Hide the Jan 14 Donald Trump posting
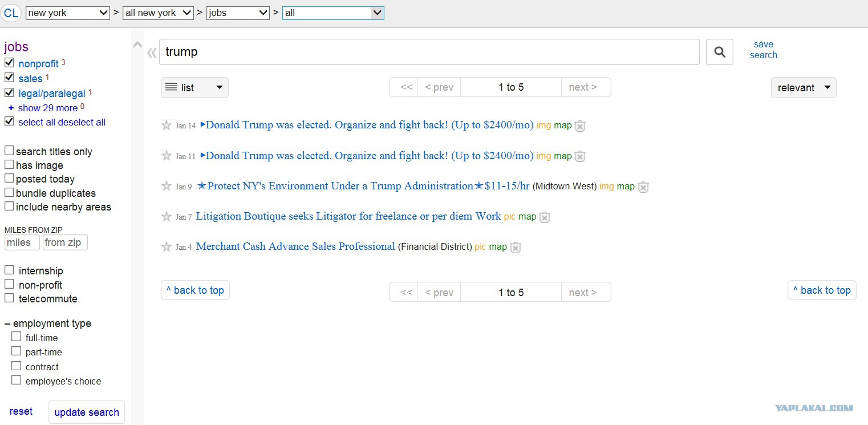Screen dimensions: 868x425 pos(580,126)
